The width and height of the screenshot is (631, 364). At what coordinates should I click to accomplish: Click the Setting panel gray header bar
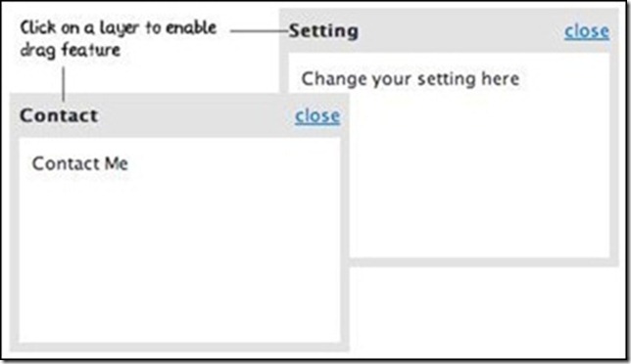449,31
